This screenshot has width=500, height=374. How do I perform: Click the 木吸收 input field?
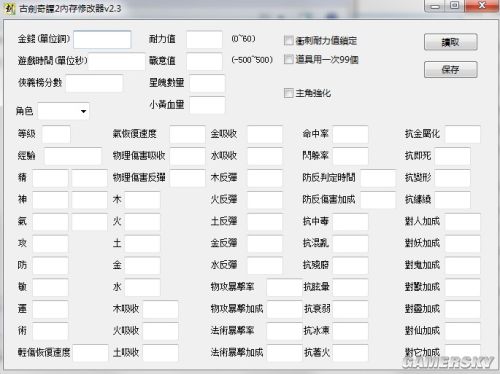pyautogui.click(x=160, y=309)
